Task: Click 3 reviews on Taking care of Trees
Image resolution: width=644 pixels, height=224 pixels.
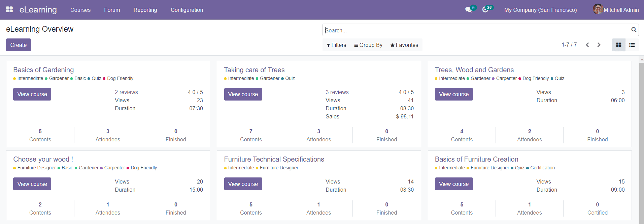Action: point(337,92)
